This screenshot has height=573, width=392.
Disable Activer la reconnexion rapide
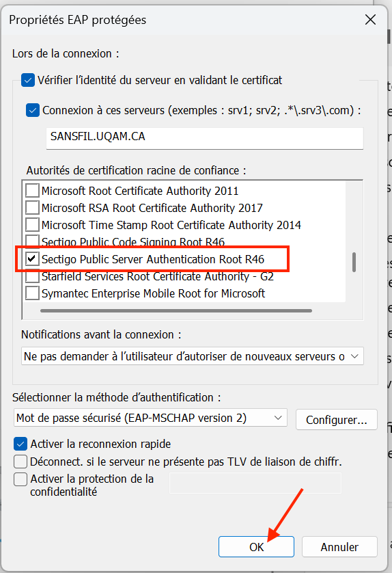pos(20,444)
